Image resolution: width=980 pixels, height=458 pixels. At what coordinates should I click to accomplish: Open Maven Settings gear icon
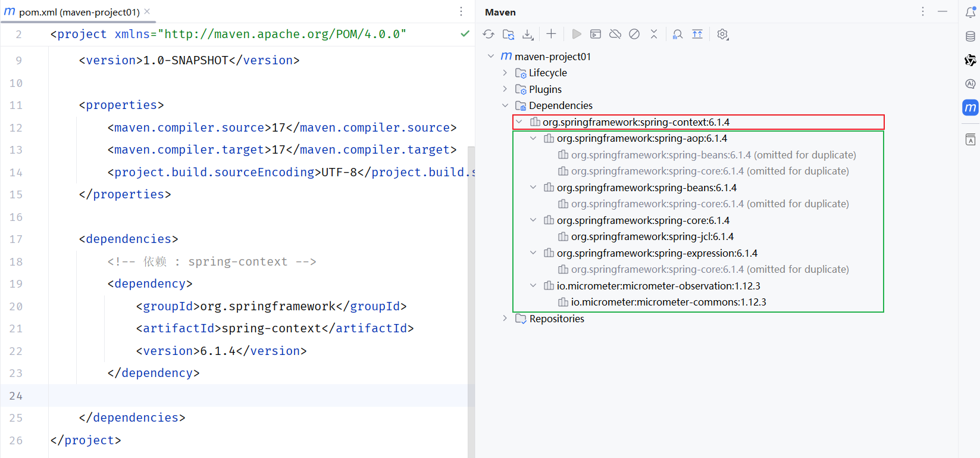point(722,35)
